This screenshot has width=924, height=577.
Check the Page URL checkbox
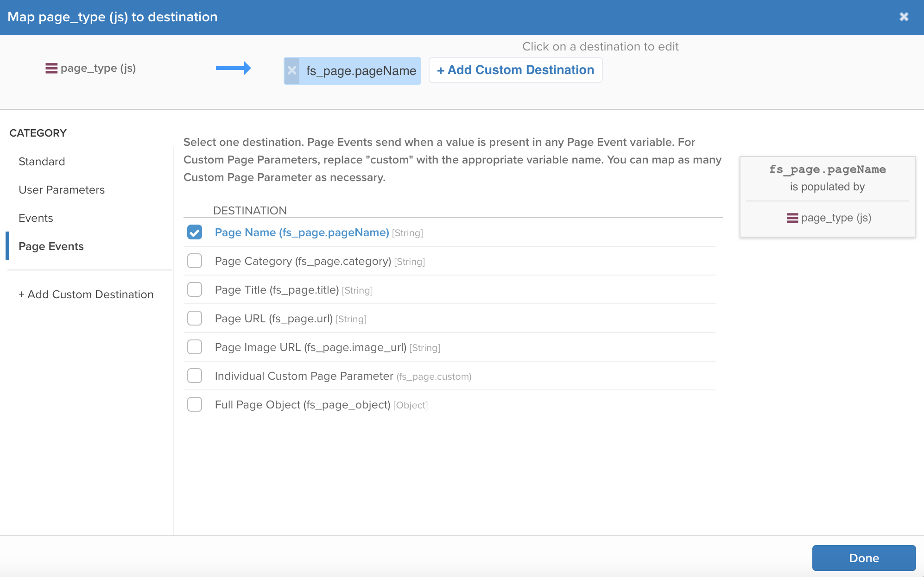click(195, 319)
